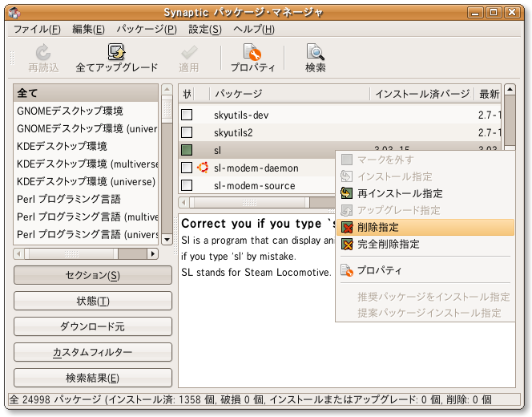The image size is (532, 417).
Task: Select the plain KDEデスクトップ環境 category
Action: pyautogui.click(x=86, y=146)
